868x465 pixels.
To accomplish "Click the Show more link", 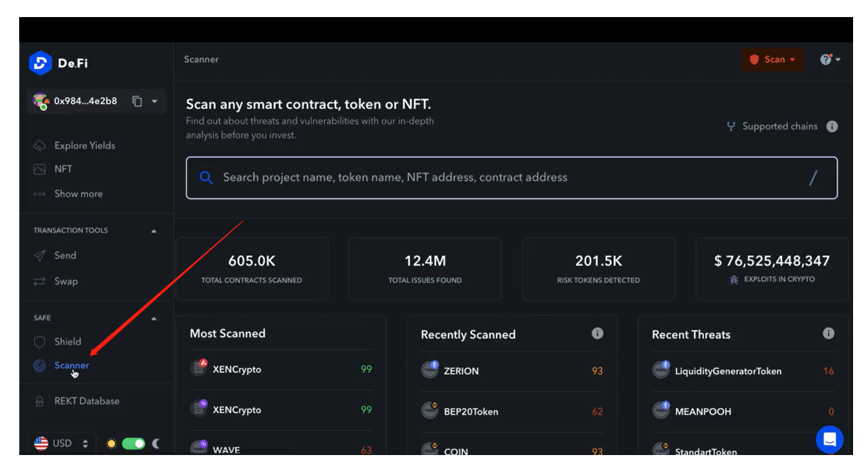I will [x=78, y=193].
